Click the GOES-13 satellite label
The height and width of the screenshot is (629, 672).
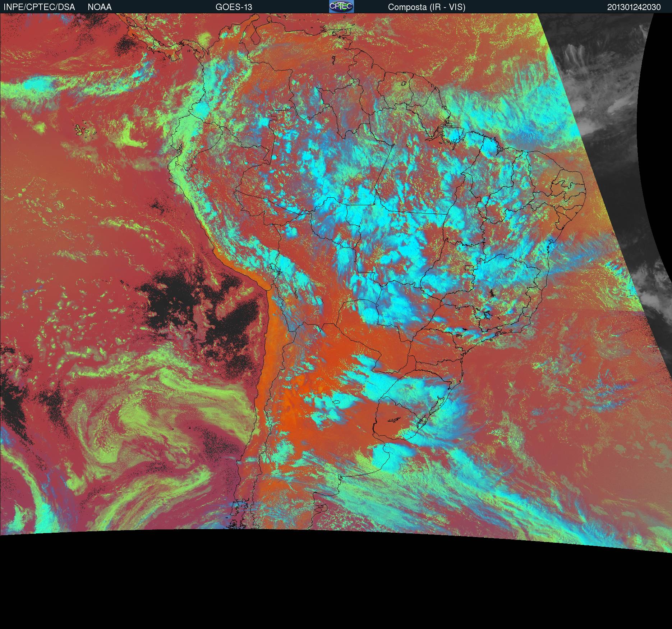click(x=234, y=7)
